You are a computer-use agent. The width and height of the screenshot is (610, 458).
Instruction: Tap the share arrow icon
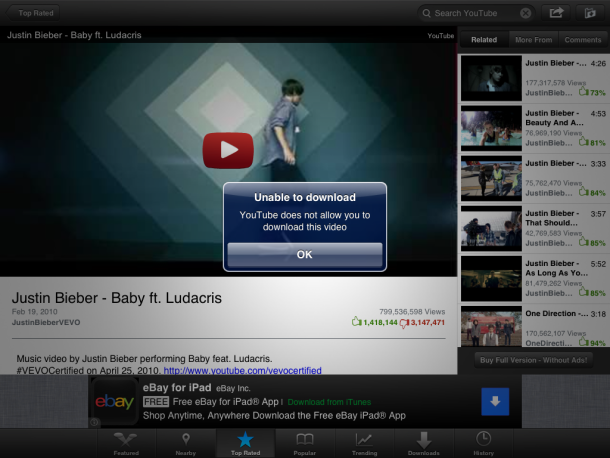[x=556, y=13]
